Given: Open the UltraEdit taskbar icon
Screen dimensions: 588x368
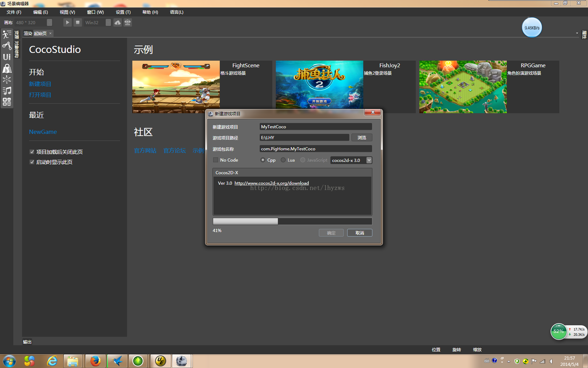Looking at the screenshot, I should click(x=160, y=361).
